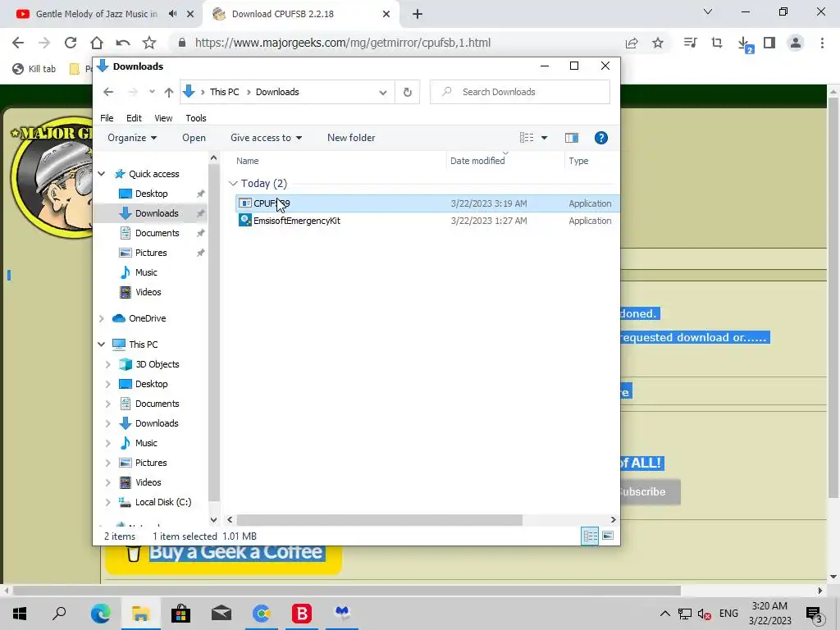The image size is (840, 630).
Task: Expand the Local Disk (C:) node
Action: (x=107, y=502)
